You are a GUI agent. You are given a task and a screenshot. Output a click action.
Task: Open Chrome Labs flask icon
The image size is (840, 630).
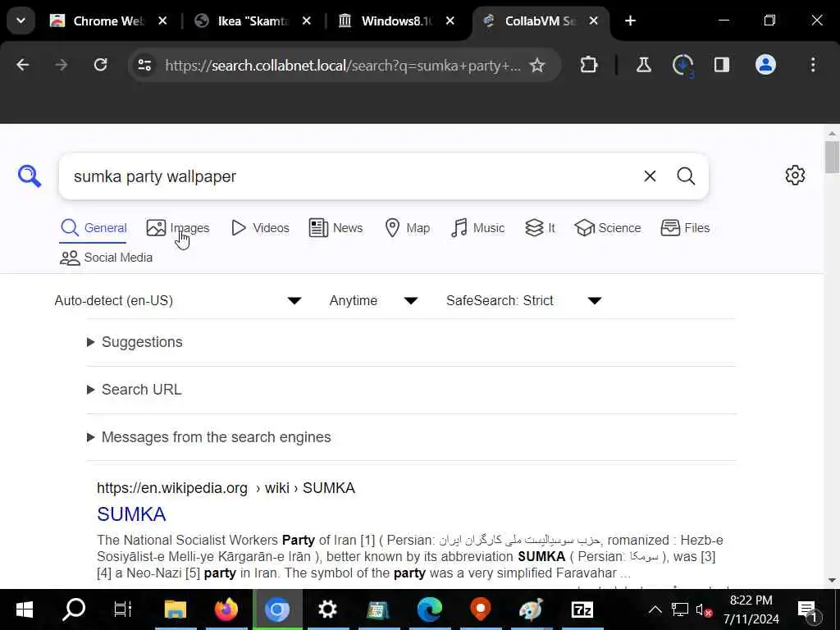[643, 65]
